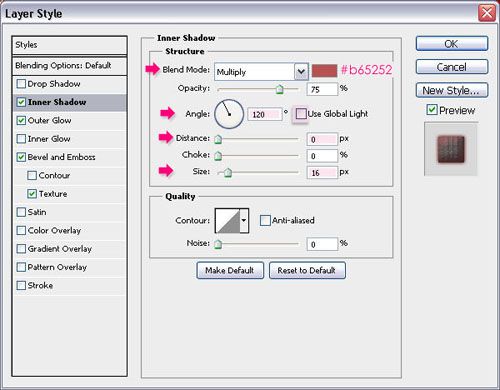Open the Blend Mode dropdown
500x390 pixels.
coord(261,71)
